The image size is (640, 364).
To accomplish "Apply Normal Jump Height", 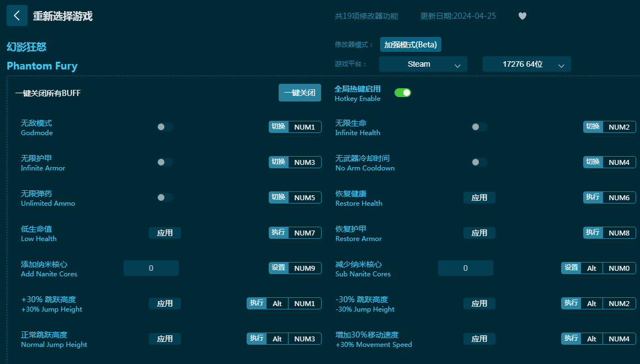I will pos(165,339).
